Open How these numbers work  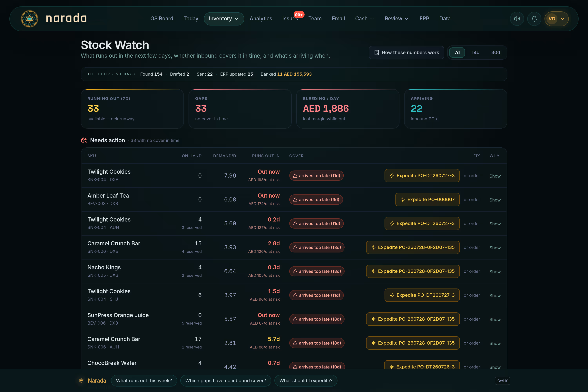pos(406,53)
